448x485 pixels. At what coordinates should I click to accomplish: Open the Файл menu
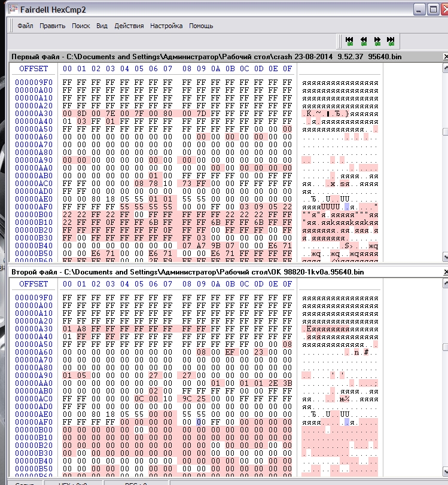click(x=25, y=26)
